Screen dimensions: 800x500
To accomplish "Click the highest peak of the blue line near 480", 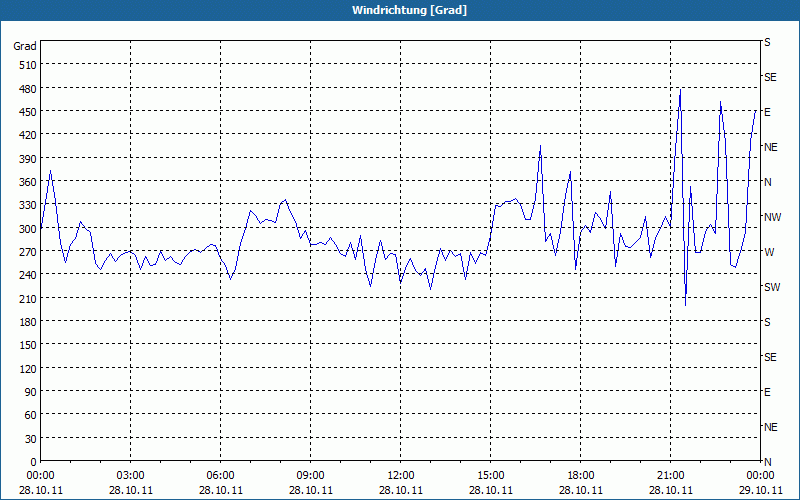I will click(x=681, y=90).
